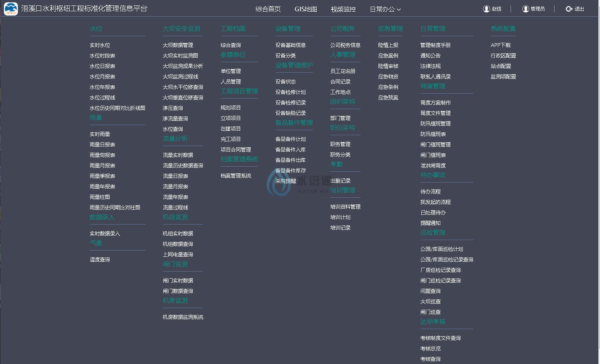Open 部门管理 entry
Image resolution: width=600 pixels, height=364 pixels.
pos(340,118)
